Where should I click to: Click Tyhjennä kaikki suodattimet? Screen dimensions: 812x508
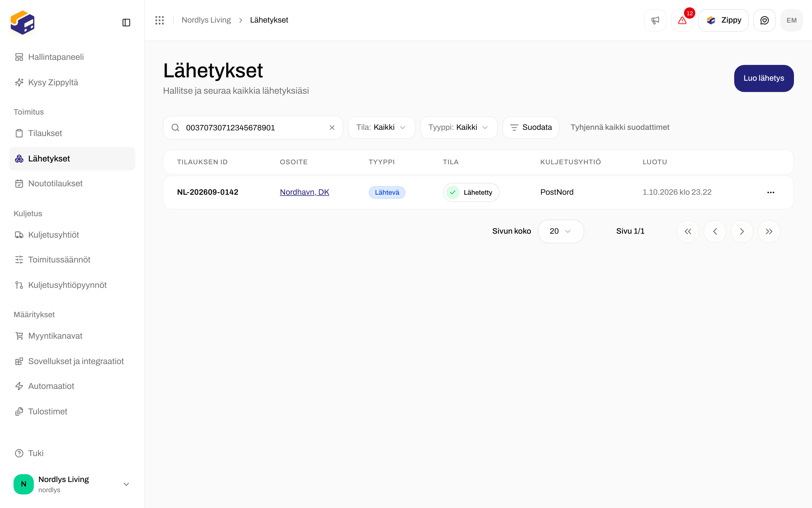pyautogui.click(x=620, y=127)
